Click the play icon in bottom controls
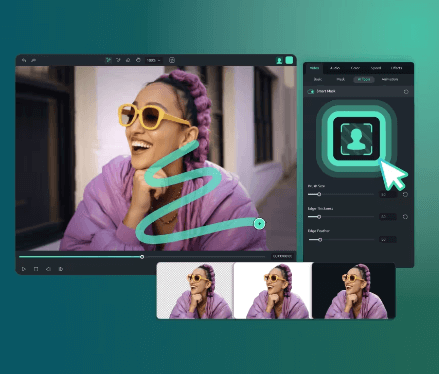The height and width of the screenshot is (374, 439). coord(24,269)
